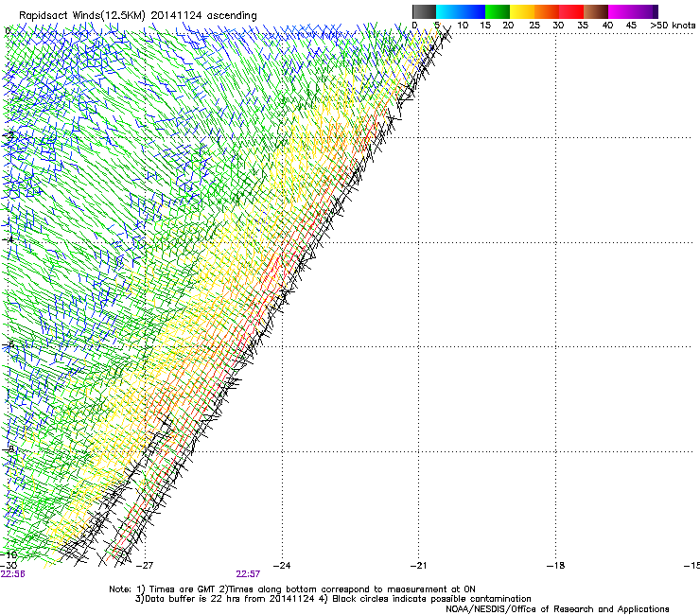Click the "20" legend scale label

[508, 26]
